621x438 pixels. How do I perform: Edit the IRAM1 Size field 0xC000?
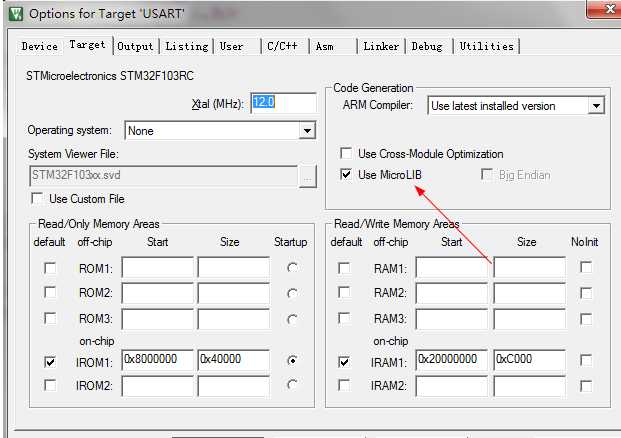[x=530, y=360]
